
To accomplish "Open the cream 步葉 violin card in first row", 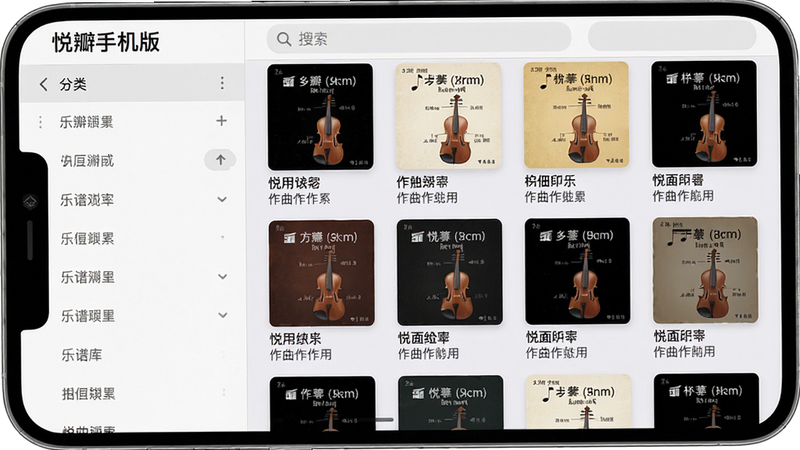I will [448, 116].
